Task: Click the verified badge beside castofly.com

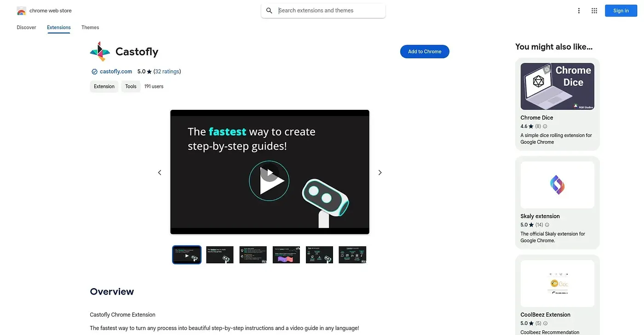Action: (94, 72)
